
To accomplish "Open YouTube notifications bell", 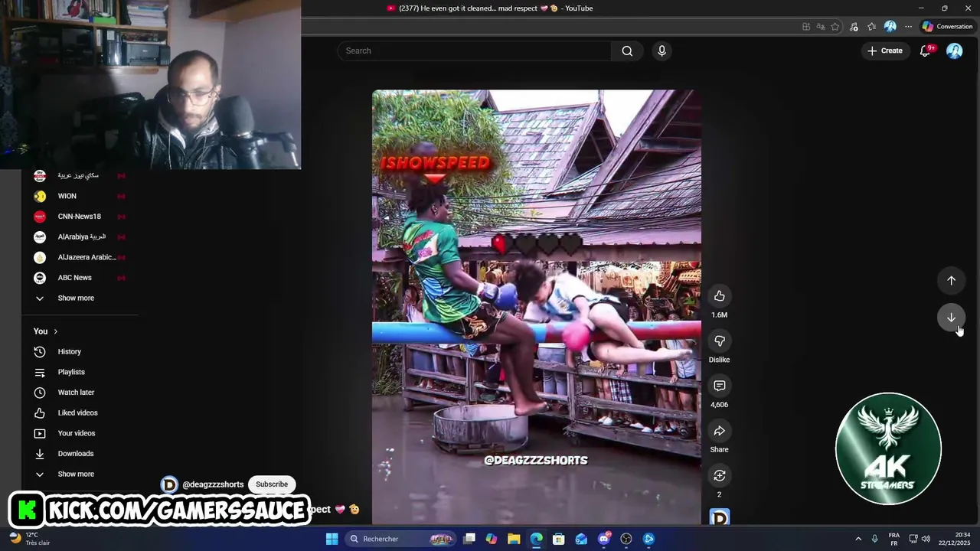I will 925,51.
